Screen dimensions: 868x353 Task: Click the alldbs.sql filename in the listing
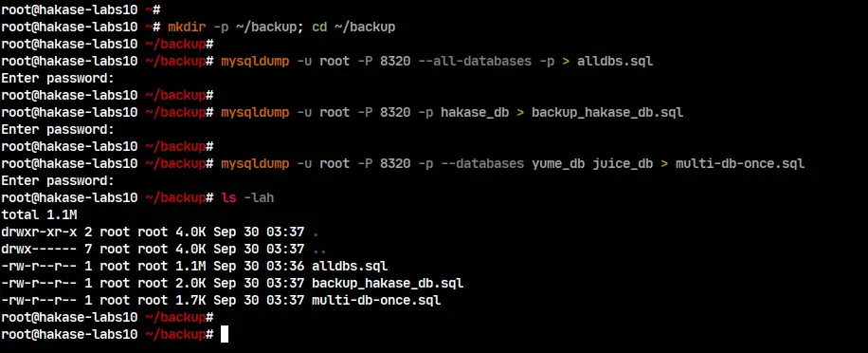coord(350,266)
